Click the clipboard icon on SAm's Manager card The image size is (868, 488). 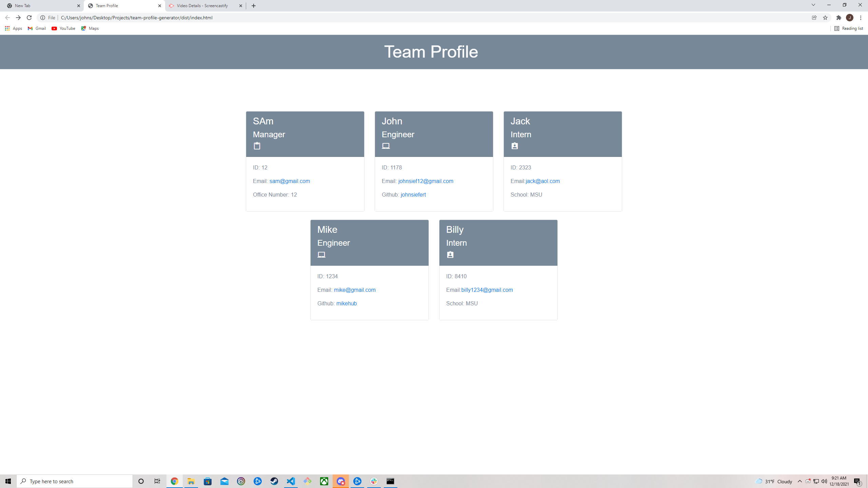click(x=257, y=146)
